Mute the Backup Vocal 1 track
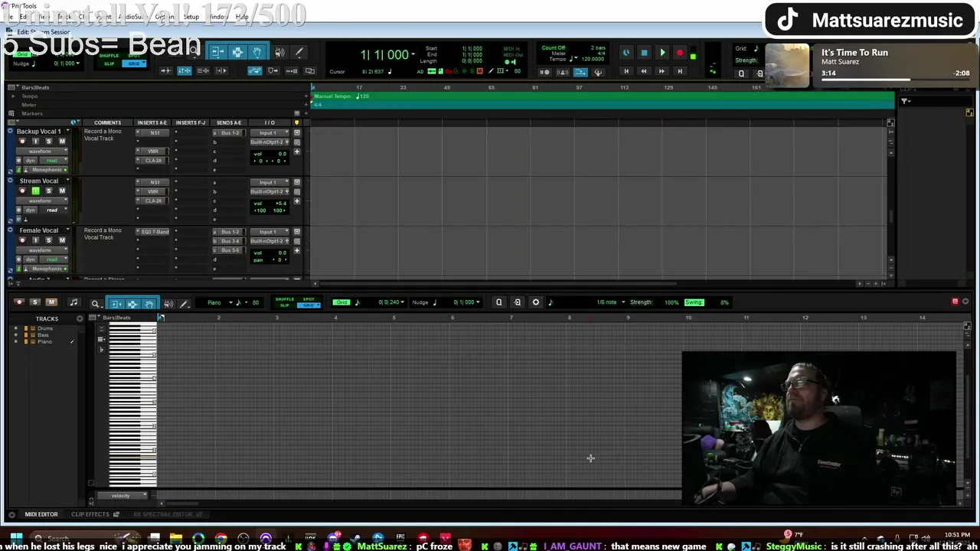The image size is (980, 551). 62,141
